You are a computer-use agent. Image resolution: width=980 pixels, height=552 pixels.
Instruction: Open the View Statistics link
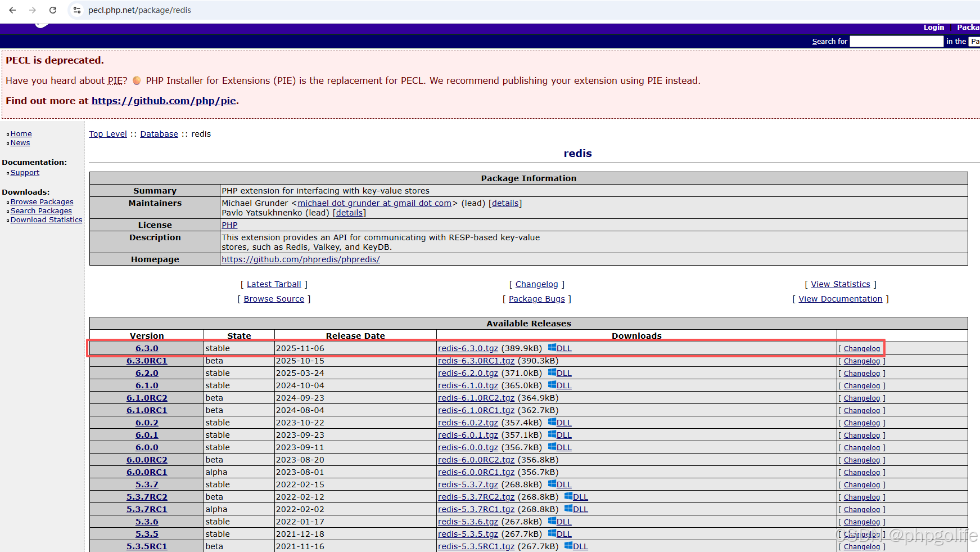click(x=841, y=284)
